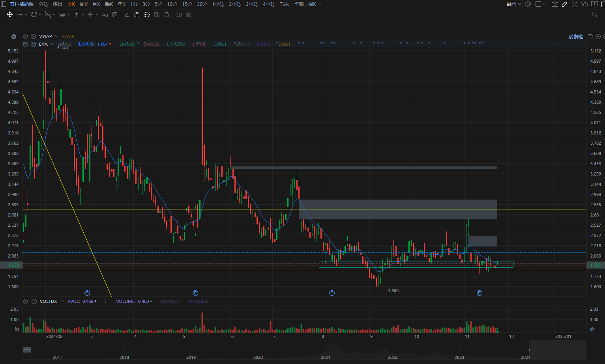Click the earnings E marker near month 8

tap(332, 293)
